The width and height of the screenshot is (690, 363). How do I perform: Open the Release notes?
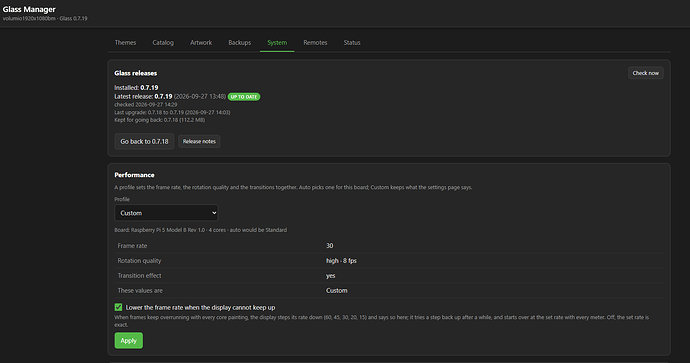pyautogui.click(x=199, y=141)
